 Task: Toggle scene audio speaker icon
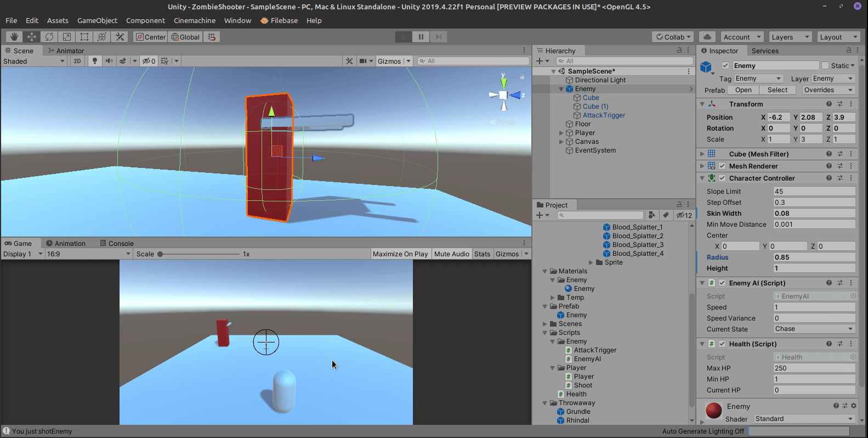click(x=109, y=61)
